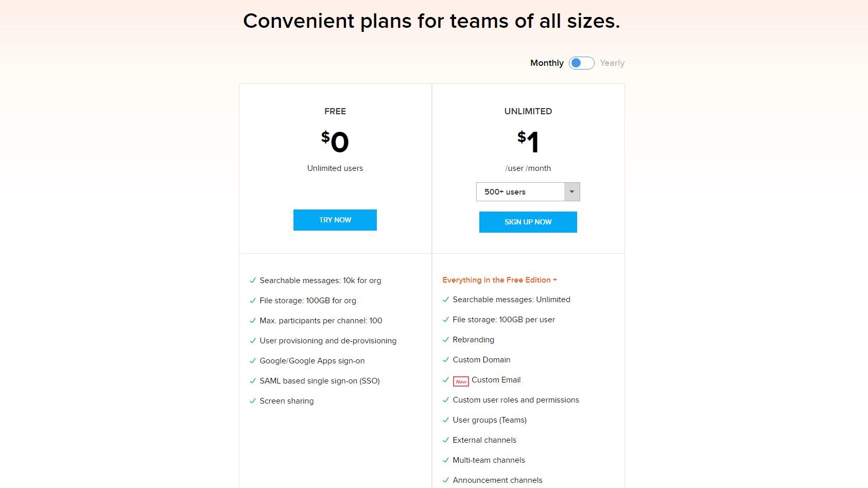The height and width of the screenshot is (488, 868).
Task: Click the FREE plan title
Action: tap(335, 111)
